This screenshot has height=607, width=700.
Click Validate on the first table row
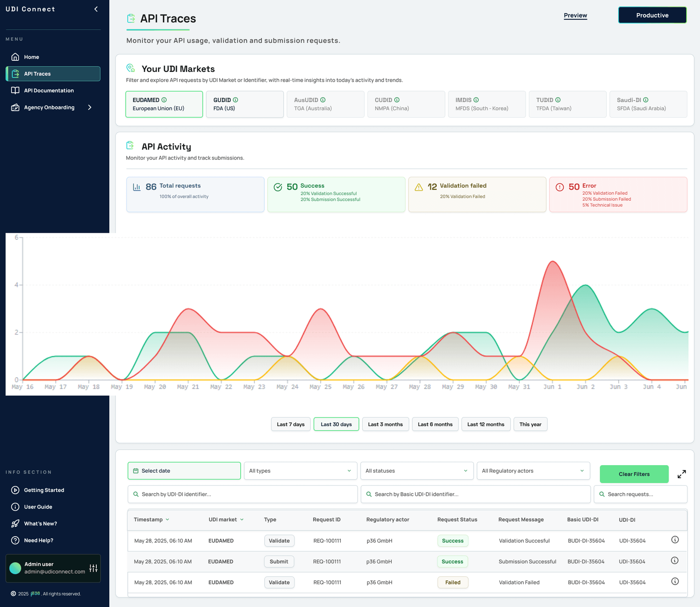(x=279, y=540)
